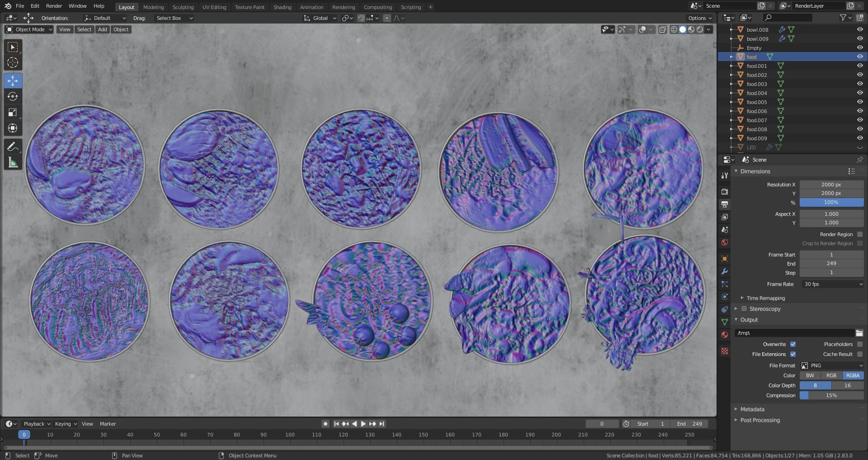Open the Frame Rate 30 fps dropdown
The width and height of the screenshot is (868, 460).
pyautogui.click(x=832, y=284)
